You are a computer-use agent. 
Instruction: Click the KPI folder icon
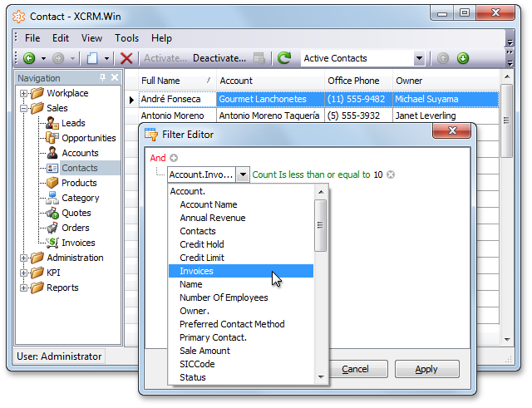(37, 273)
